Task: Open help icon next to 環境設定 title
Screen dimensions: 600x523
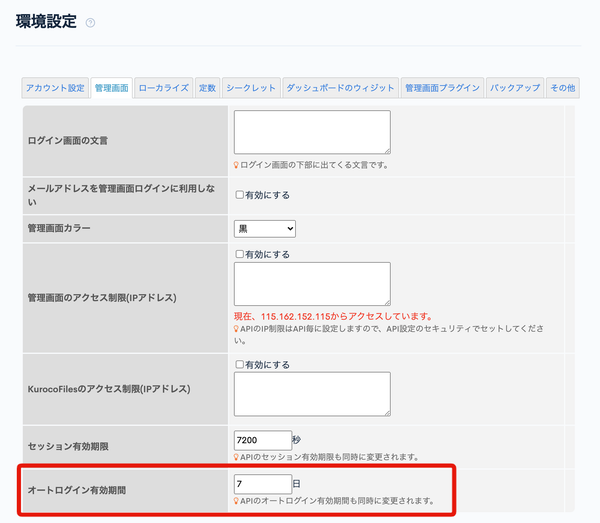Action: pyautogui.click(x=90, y=23)
